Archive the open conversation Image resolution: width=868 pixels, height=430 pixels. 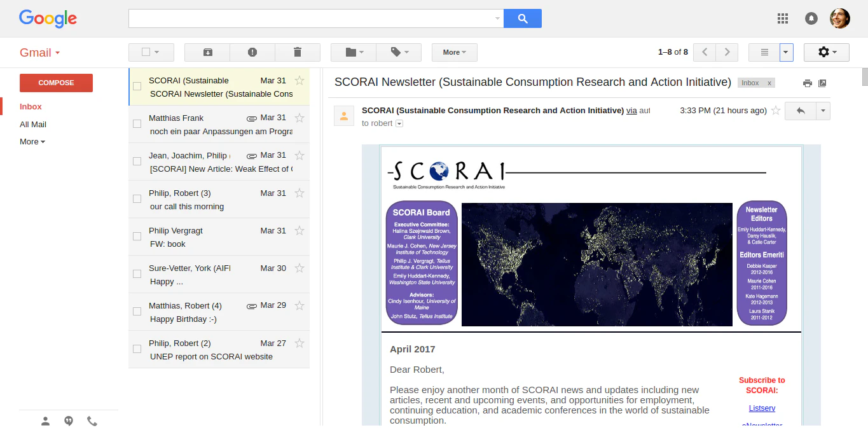(207, 52)
